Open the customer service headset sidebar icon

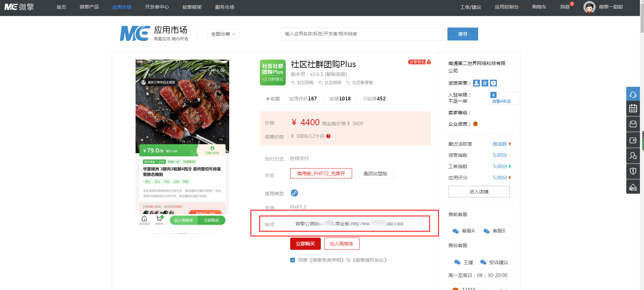[633, 94]
